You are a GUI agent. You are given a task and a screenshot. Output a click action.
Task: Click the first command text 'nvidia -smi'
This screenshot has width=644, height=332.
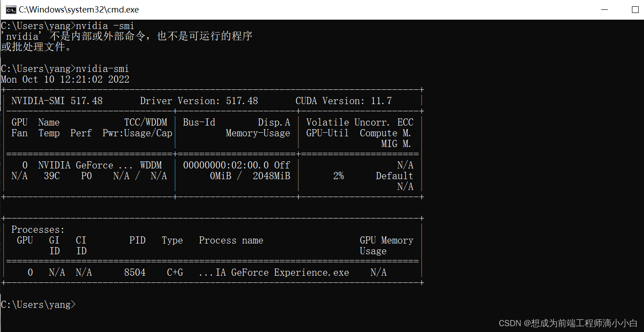[105, 26]
